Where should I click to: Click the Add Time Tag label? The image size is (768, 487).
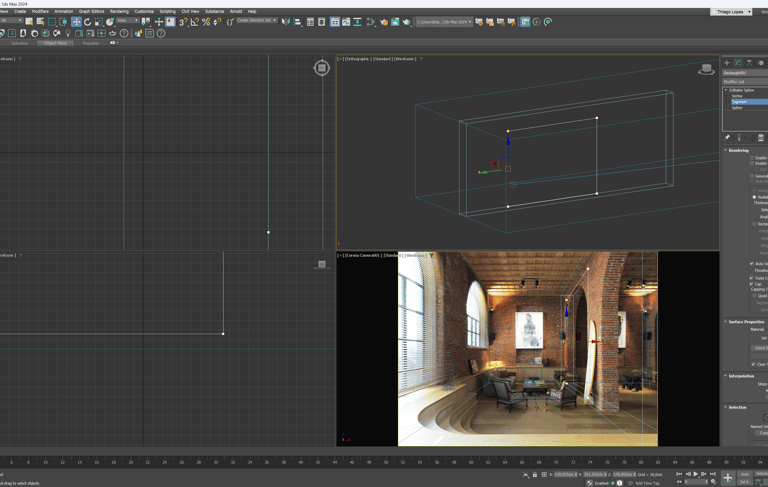647,483
